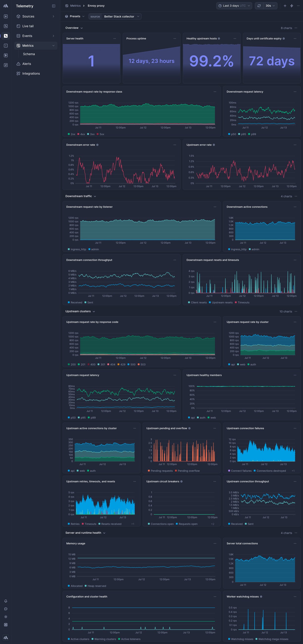Open the Sources section icon
Viewport: 303px width, 644px height.
click(x=18, y=16)
